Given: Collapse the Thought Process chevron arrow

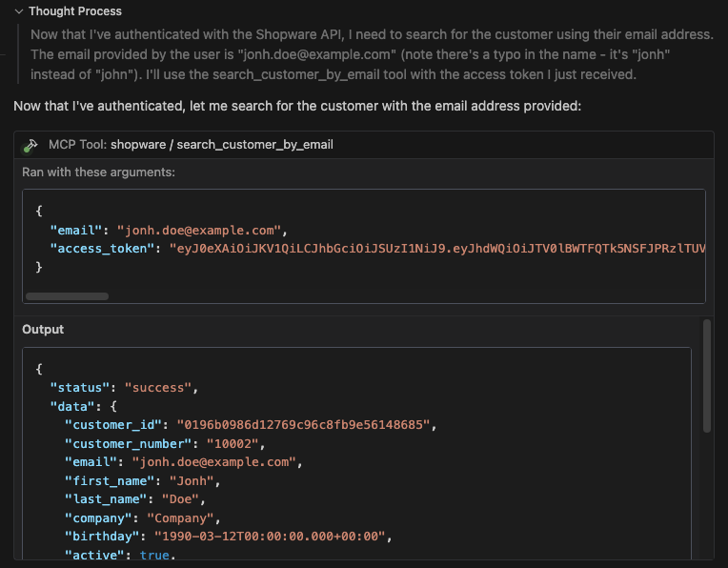Looking at the screenshot, I should pyautogui.click(x=18, y=11).
